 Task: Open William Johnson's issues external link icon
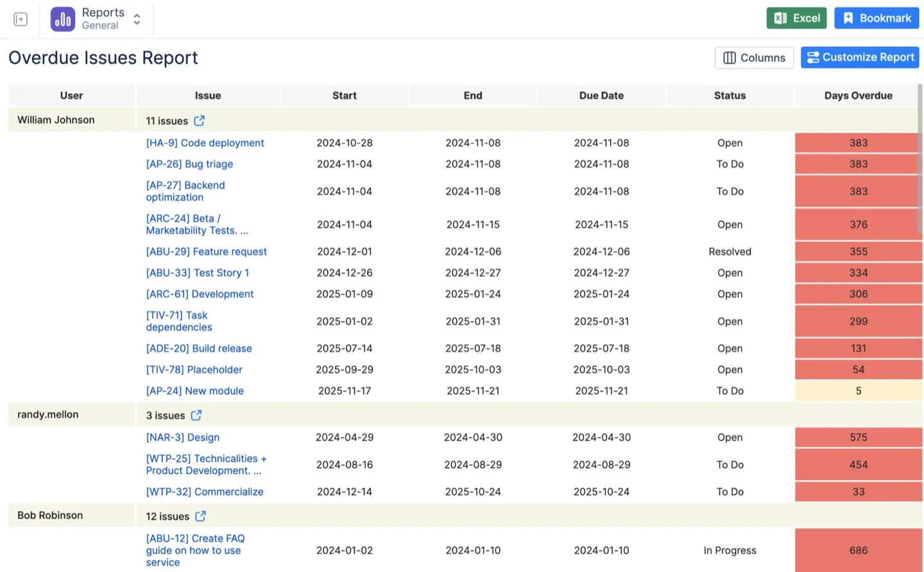point(198,120)
